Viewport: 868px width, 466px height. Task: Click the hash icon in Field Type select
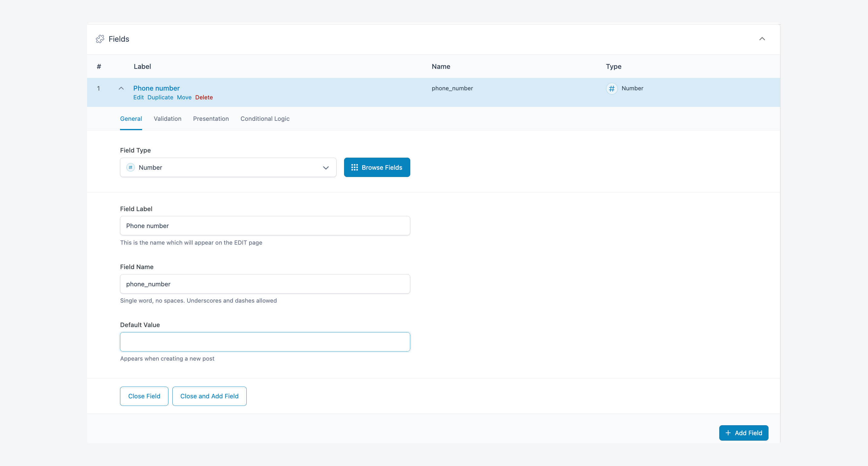[x=130, y=167]
